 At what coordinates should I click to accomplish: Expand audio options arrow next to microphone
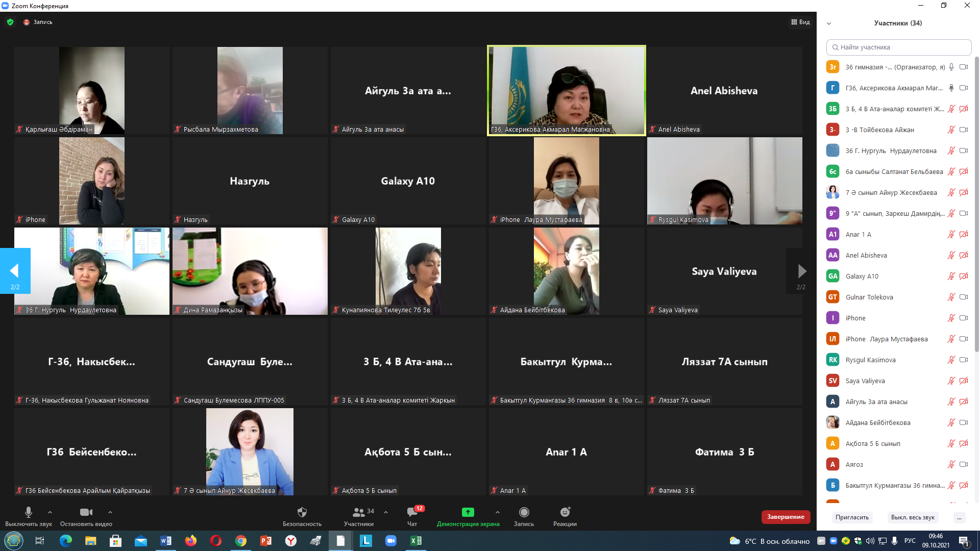tap(50, 512)
